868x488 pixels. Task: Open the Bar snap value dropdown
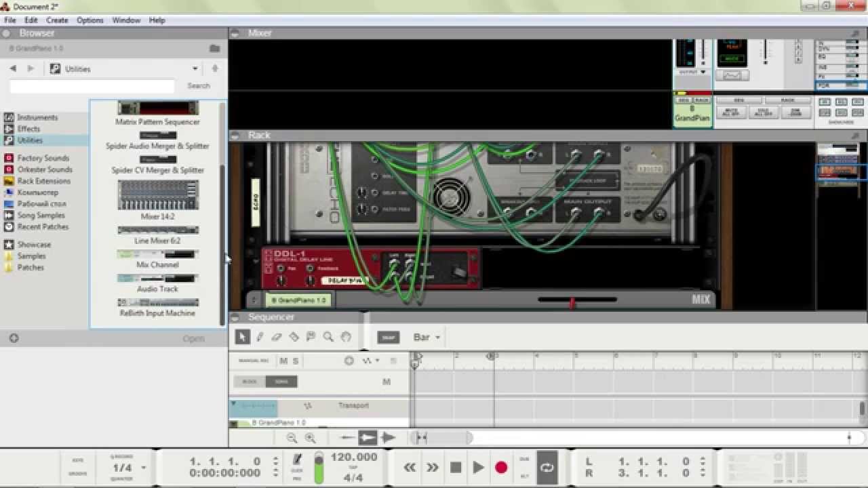point(427,337)
